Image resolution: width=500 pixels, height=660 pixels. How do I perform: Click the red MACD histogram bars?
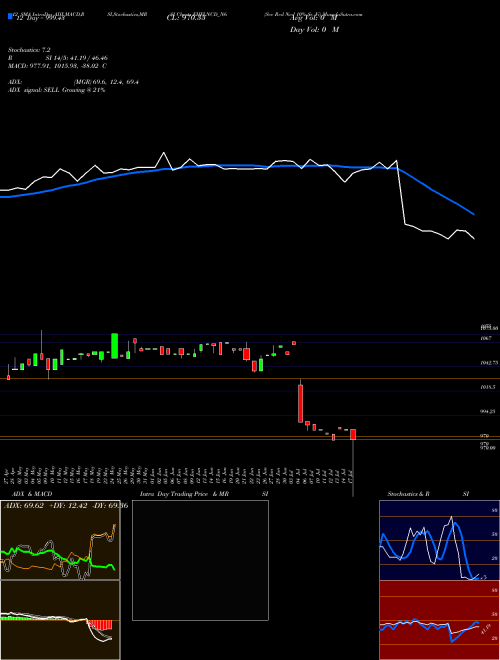100,625
